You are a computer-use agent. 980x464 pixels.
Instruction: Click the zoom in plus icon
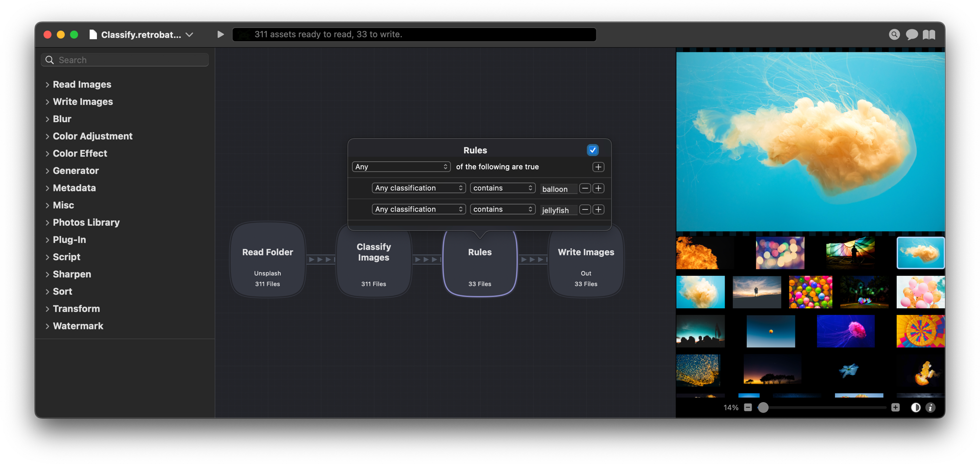895,408
